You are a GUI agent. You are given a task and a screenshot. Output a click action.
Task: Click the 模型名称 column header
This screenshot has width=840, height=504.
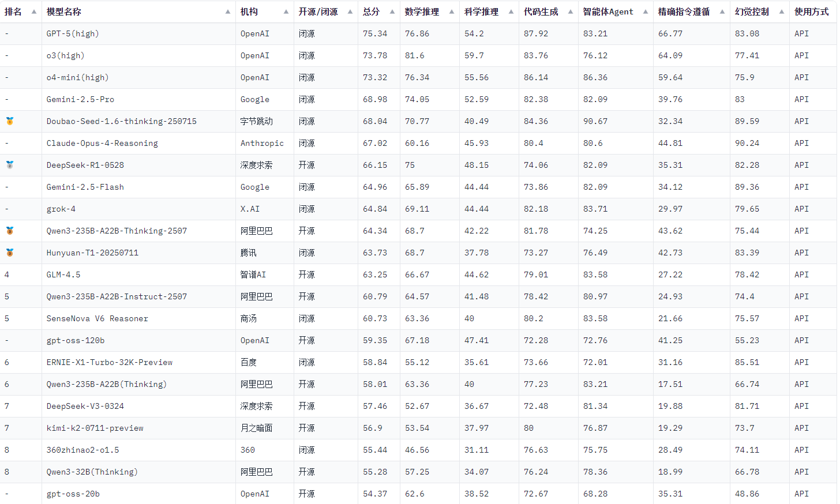(138, 12)
